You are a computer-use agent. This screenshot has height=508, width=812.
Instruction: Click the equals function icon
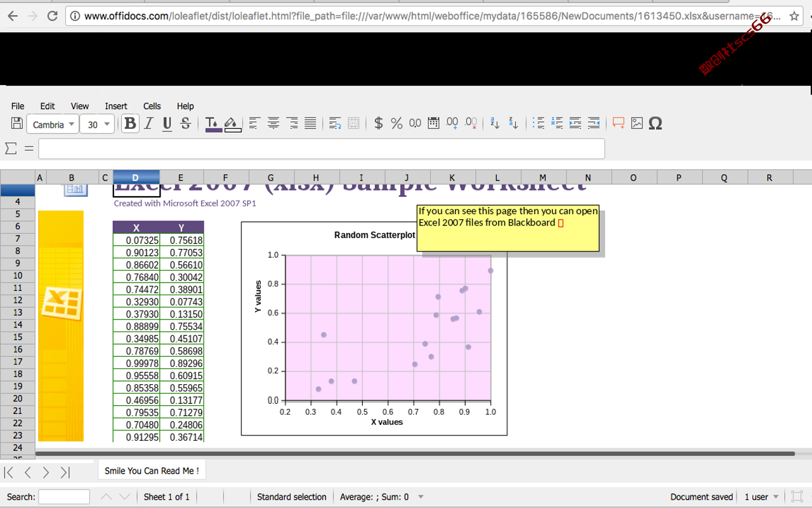(29, 148)
